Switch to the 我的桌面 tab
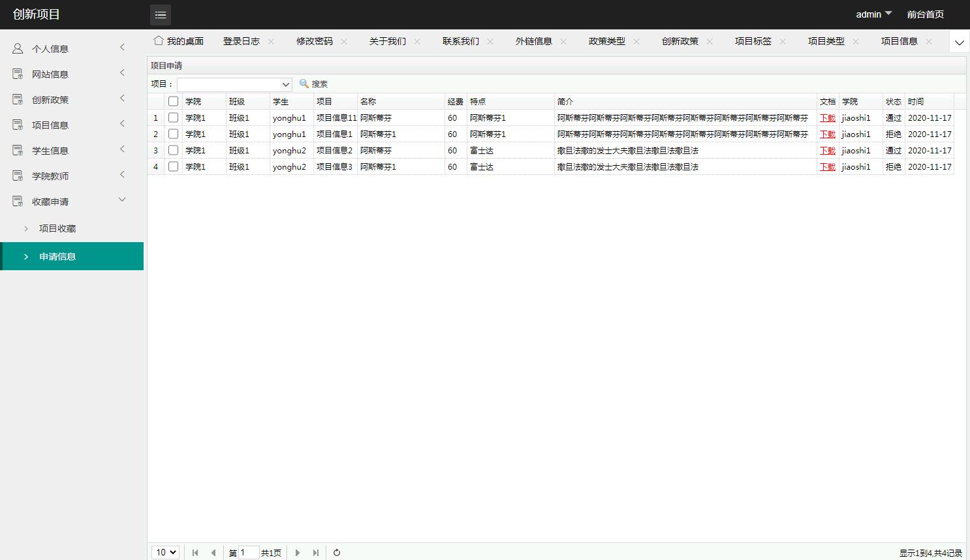The height and width of the screenshot is (560, 970). click(179, 41)
